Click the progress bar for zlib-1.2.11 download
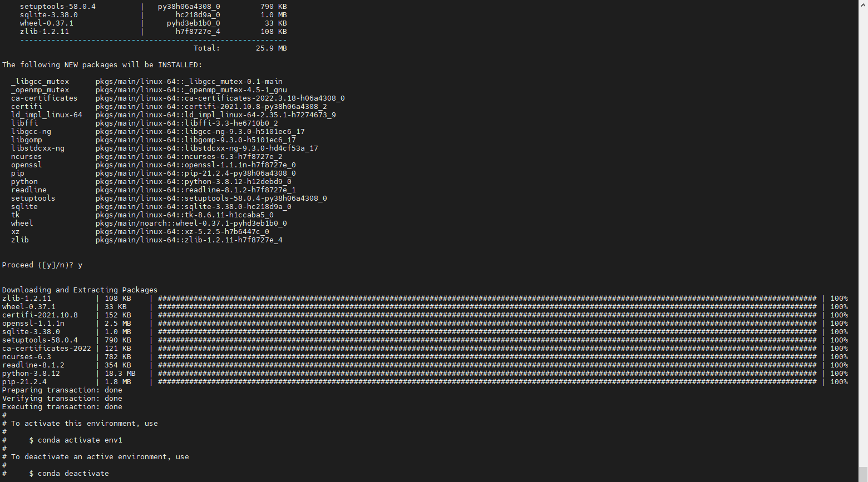This screenshot has width=868, height=482. (x=487, y=299)
